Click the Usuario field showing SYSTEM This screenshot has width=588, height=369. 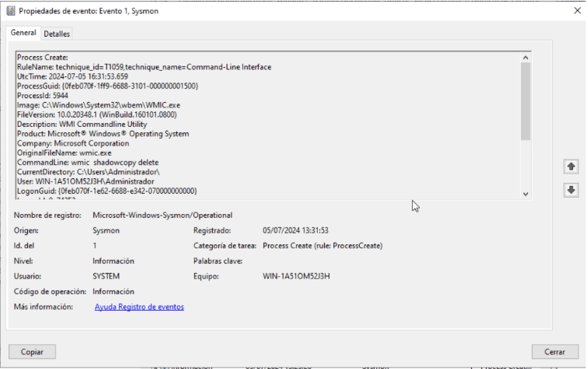[106, 276]
